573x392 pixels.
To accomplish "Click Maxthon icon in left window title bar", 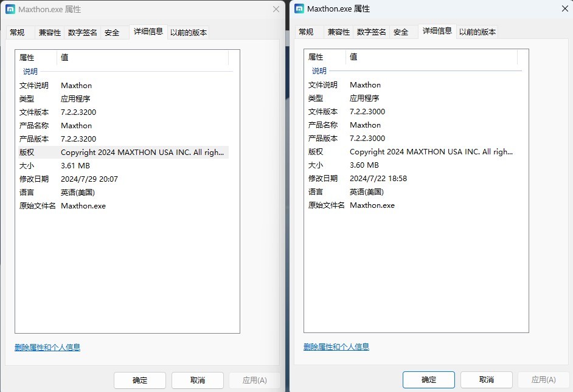I will pos(10,10).
